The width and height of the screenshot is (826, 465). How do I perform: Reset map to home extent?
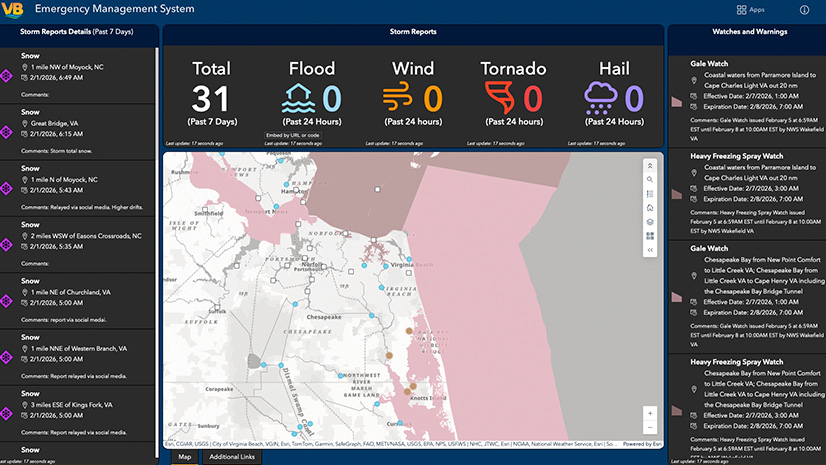coord(650,208)
